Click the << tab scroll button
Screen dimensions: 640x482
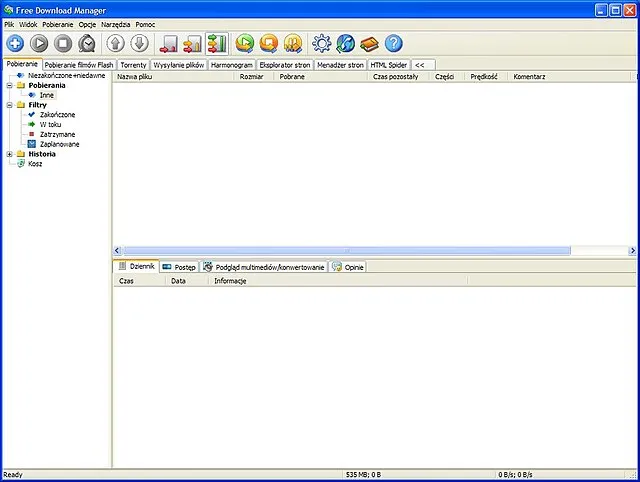423,64
